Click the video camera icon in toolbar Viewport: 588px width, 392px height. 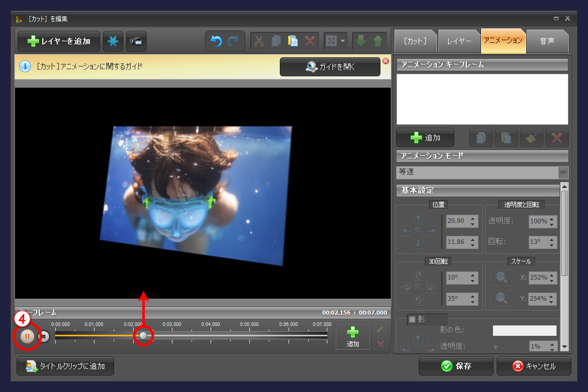[136, 41]
